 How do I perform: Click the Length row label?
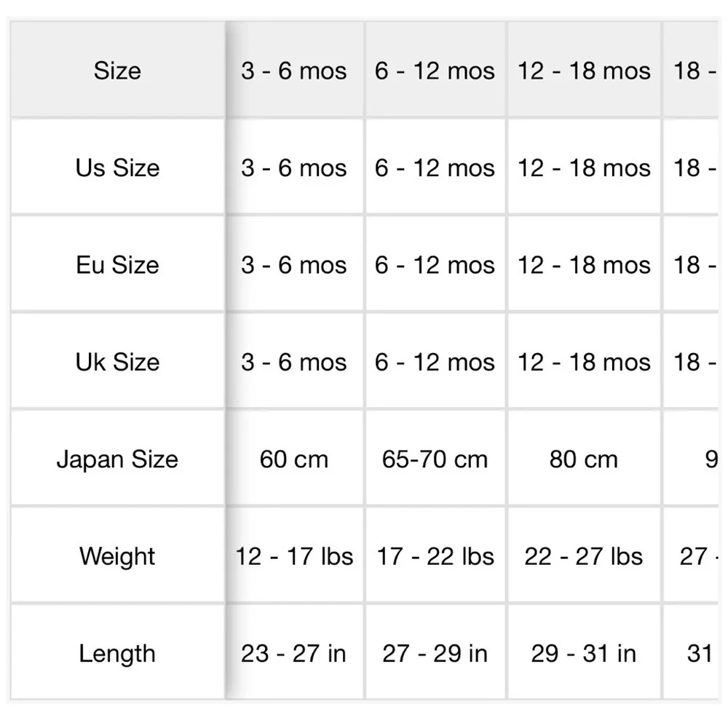click(117, 652)
